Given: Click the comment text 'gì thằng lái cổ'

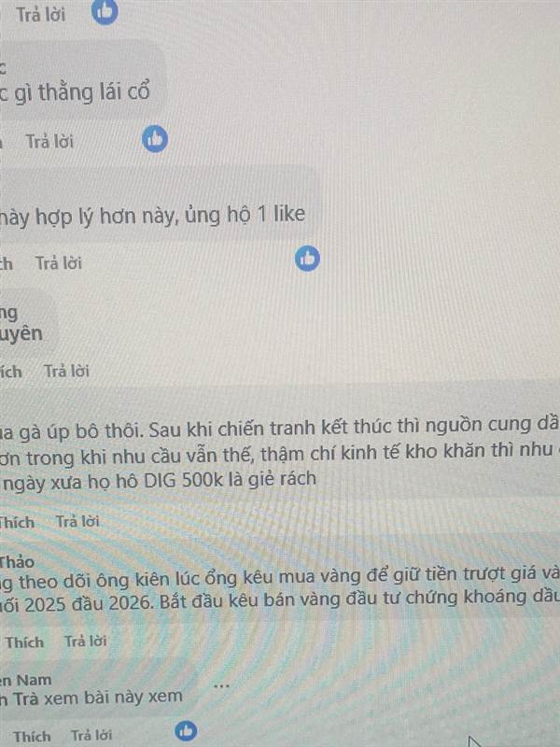Looking at the screenshot, I should point(82,92).
